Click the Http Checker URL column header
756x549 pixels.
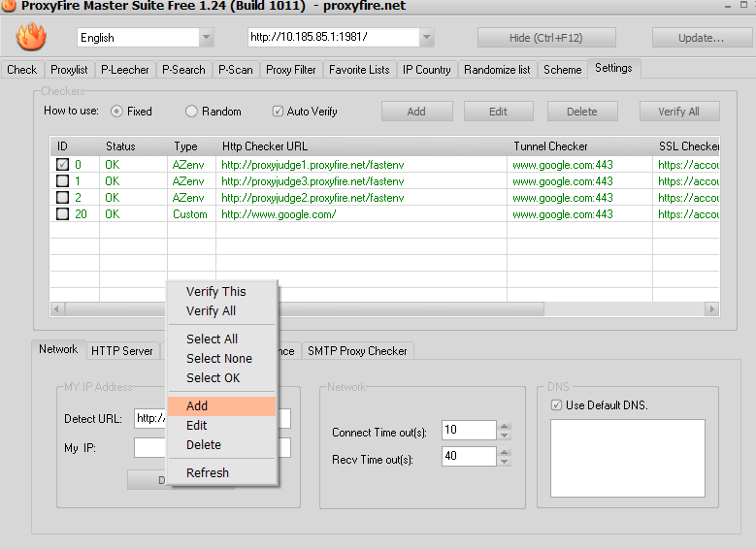(x=362, y=146)
